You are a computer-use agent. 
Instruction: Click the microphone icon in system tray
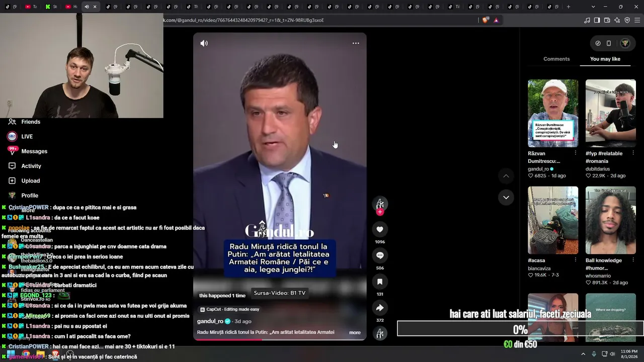594,354
